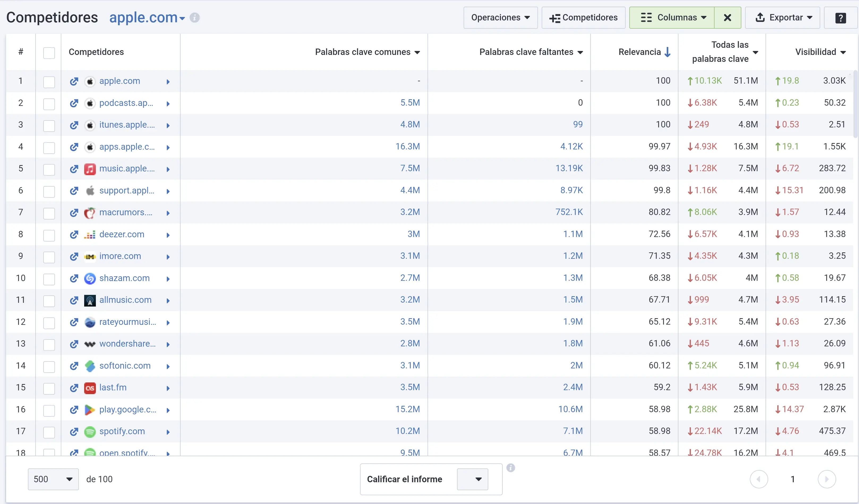Open the rows-per-page 500 dropdown

tap(53, 479)
